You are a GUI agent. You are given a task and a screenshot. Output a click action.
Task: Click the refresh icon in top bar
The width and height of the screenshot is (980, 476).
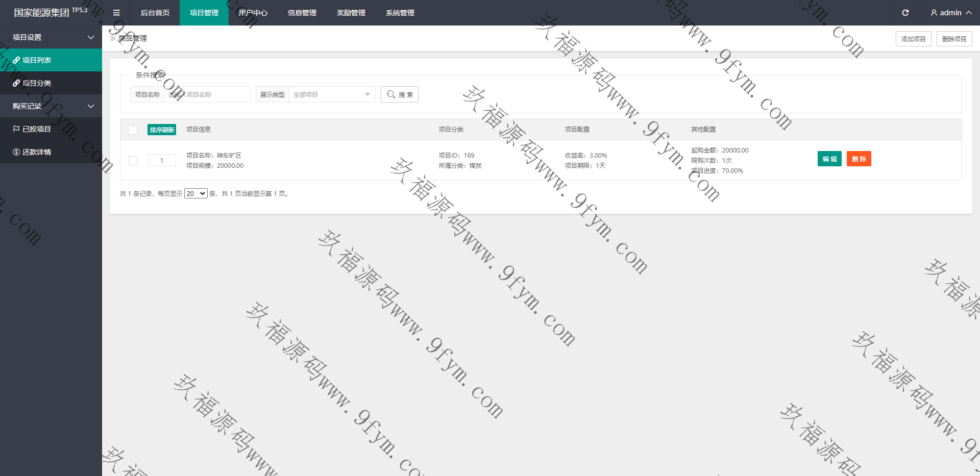[905, 13]
